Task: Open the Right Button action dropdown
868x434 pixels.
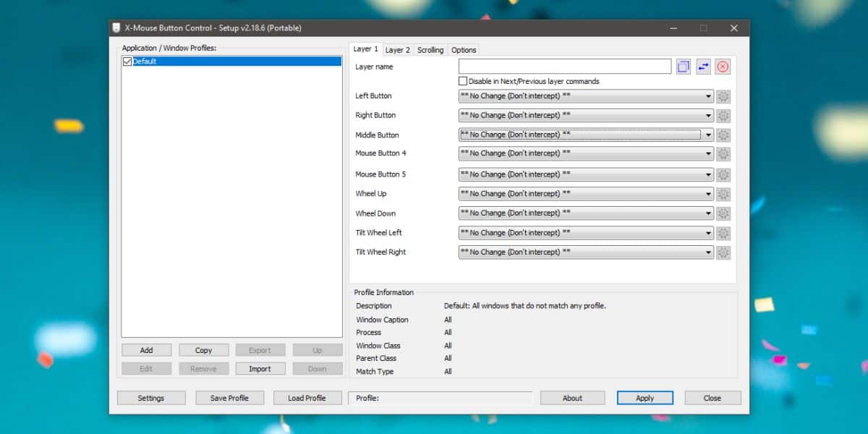Action: click(586, 115)
